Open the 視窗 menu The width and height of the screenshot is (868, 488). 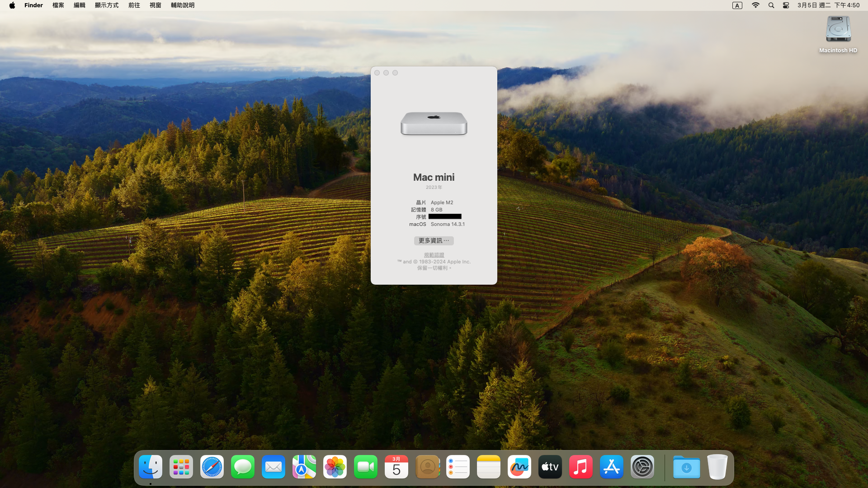coord(156,5)
